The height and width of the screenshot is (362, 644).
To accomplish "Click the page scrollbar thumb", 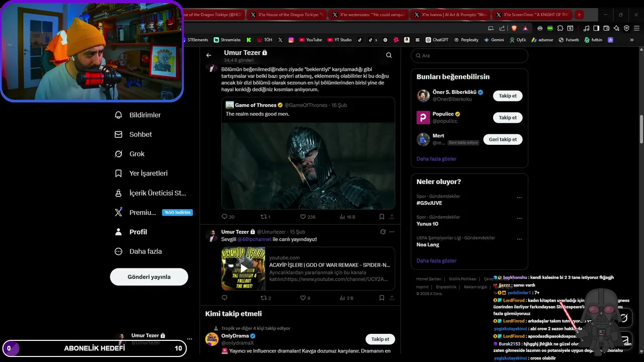I will pyautogui.click(x=641, y=129).
